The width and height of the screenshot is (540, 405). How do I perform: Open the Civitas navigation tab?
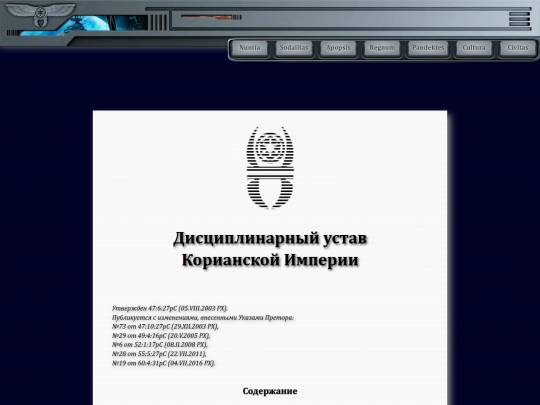click(518, 48)
